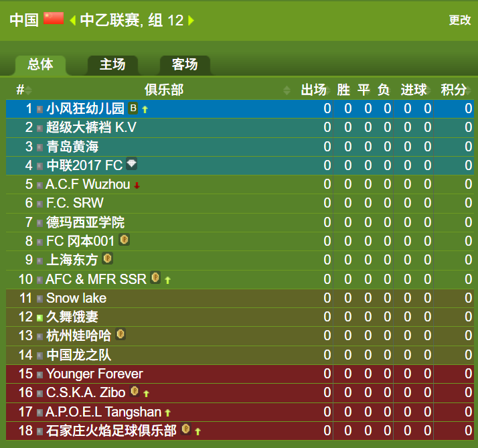Sort by 积分 points column
The width and height of the screenshot is (478, 448).
453,90
